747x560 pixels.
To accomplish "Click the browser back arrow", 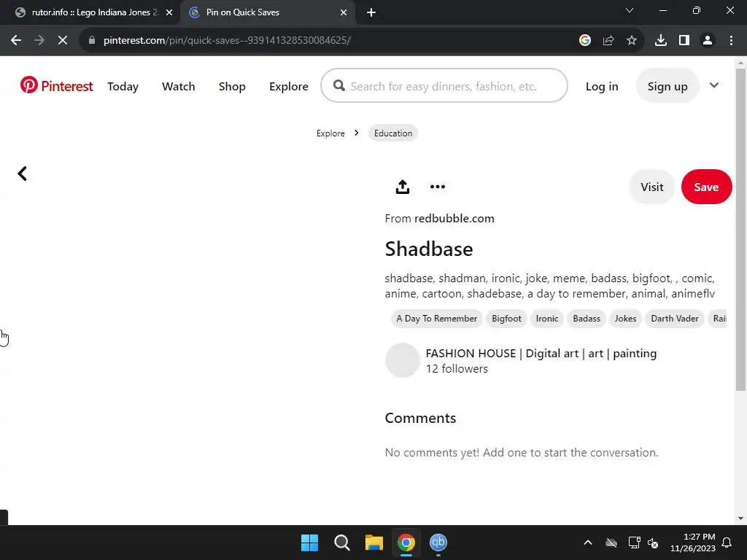I will point(16,41).
